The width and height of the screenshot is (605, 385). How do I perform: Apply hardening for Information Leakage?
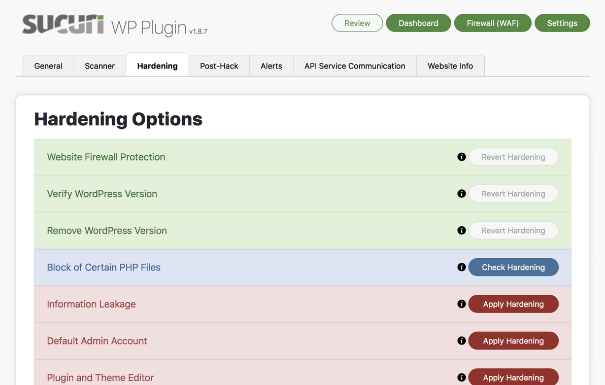tap(513, 304)
